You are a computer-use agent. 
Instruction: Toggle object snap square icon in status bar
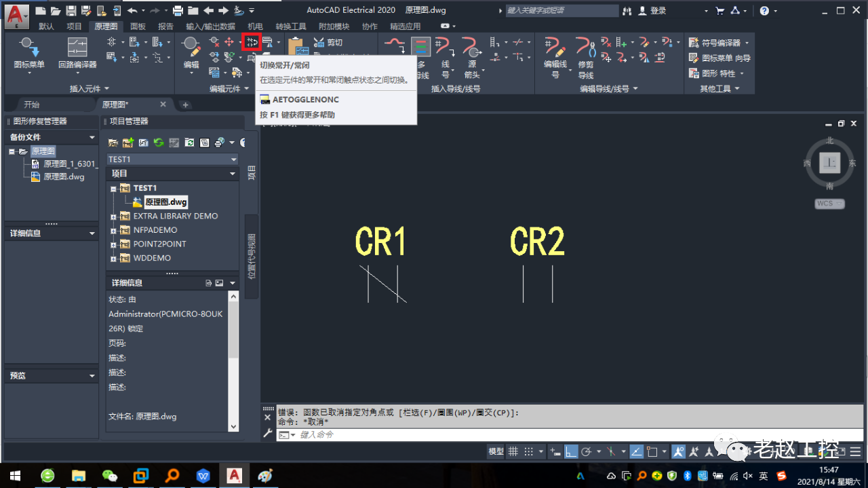point(652,451)
